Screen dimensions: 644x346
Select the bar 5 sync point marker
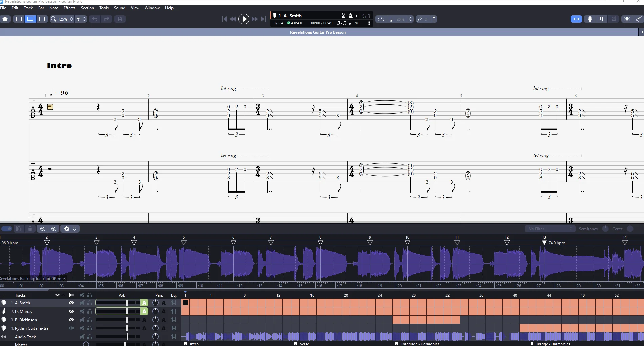point(184,243)
